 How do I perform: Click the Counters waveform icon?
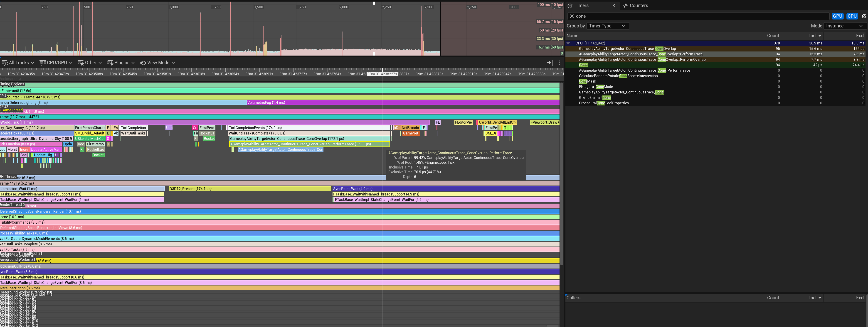click(x=625, y=5)
